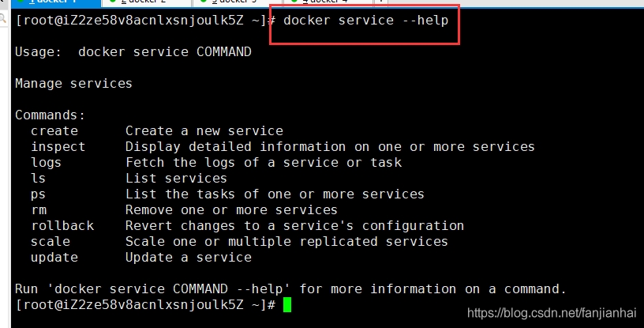644x328 pixels.
Task: Click the 'logs' command entry
Action: 47,163
